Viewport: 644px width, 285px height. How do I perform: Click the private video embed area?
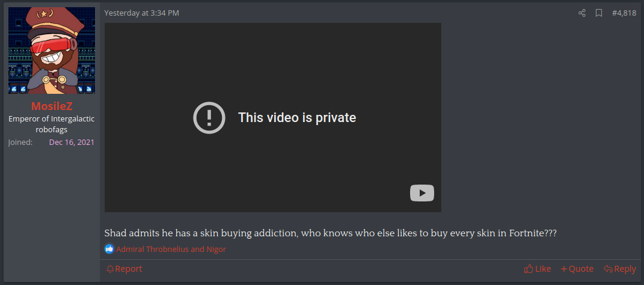[x=273, y=117]
